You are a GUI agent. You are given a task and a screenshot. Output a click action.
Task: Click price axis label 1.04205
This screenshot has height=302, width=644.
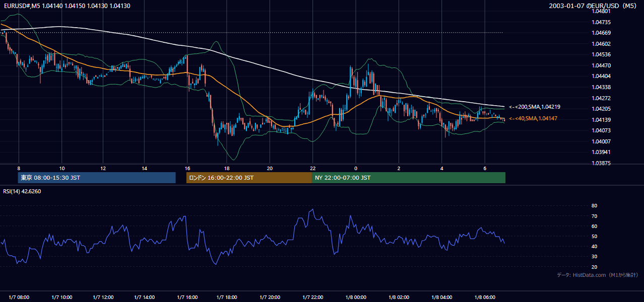coord(601,109)
